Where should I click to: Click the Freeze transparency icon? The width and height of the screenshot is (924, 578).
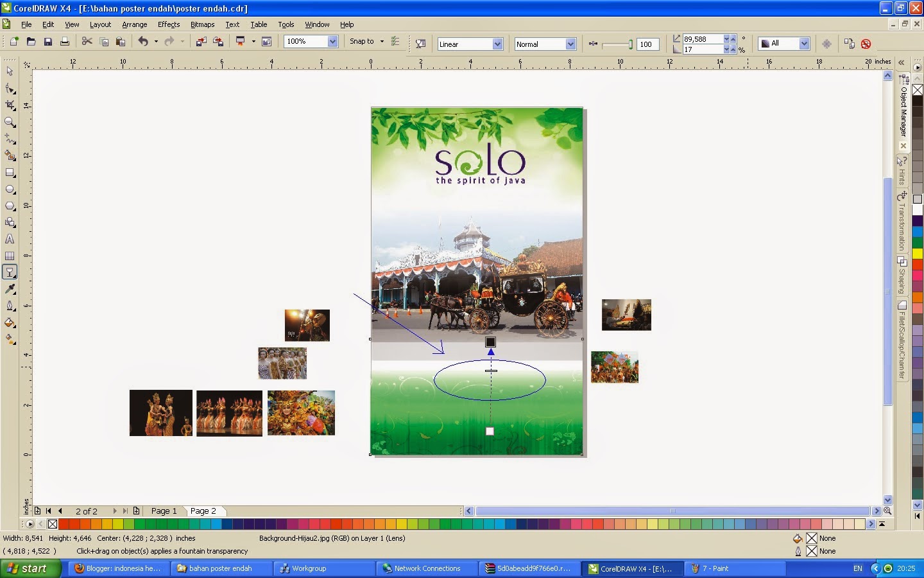click(826, 44)
